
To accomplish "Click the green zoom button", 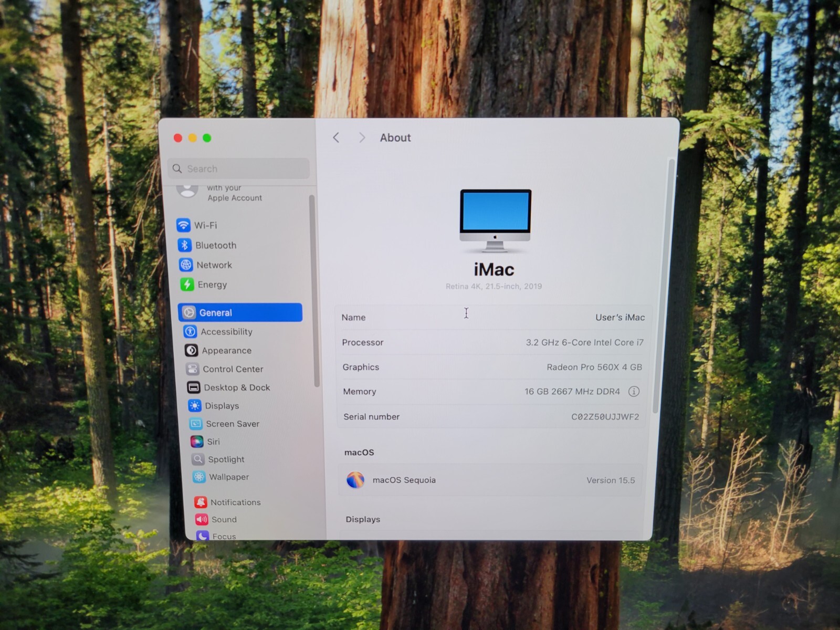I will point(207,138).
